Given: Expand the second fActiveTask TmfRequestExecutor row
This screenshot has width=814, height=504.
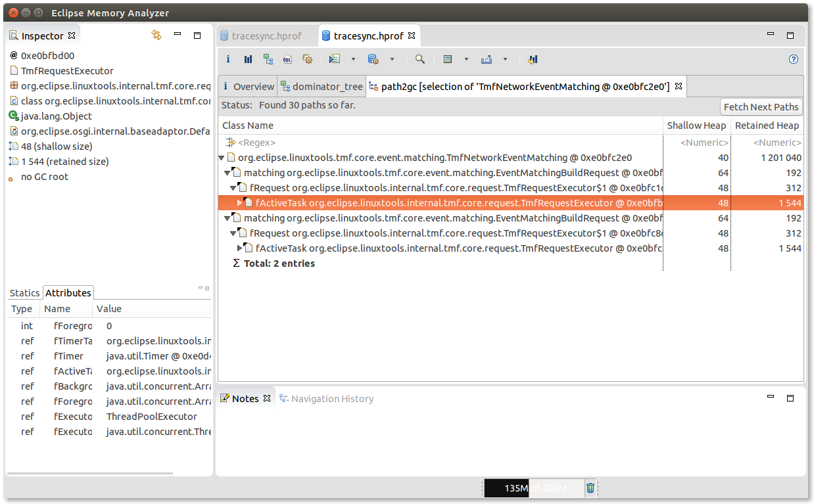Looking at the screenshot, I should pos(240,248).
